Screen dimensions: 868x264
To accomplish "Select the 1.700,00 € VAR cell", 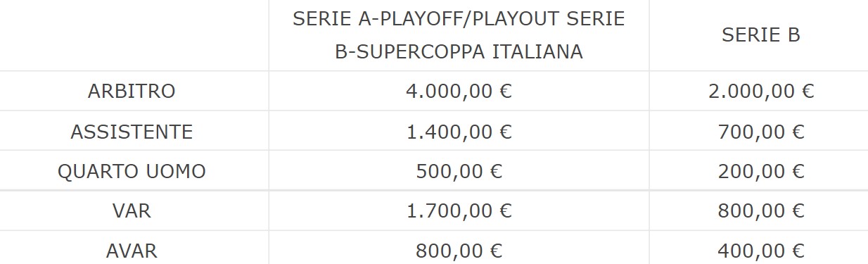I will 459,210.
